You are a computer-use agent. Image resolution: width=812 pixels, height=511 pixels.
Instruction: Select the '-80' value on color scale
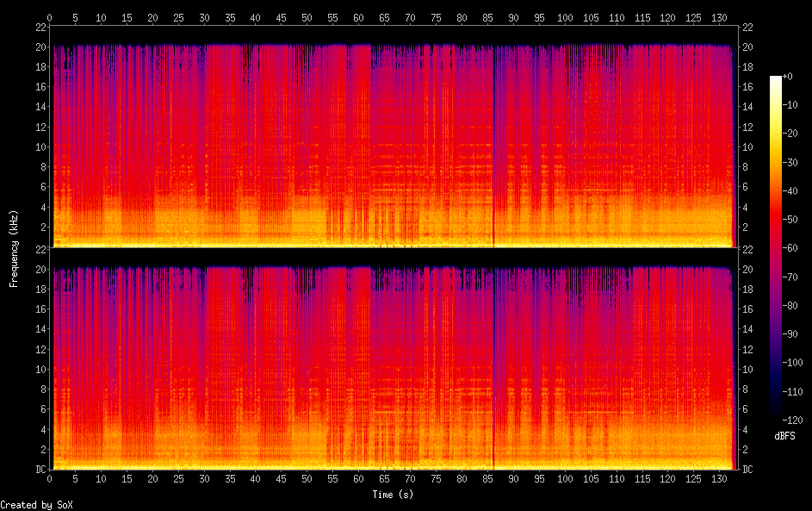tap(790, 305)
